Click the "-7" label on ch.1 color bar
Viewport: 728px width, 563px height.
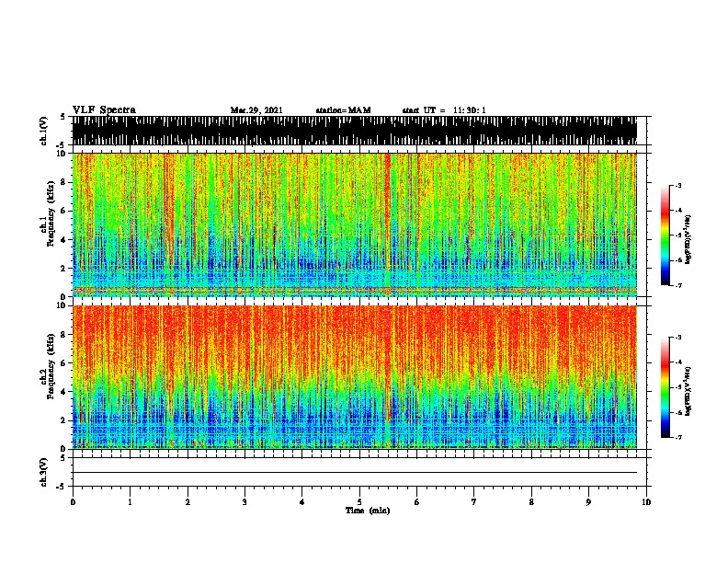tap(677, 285)
